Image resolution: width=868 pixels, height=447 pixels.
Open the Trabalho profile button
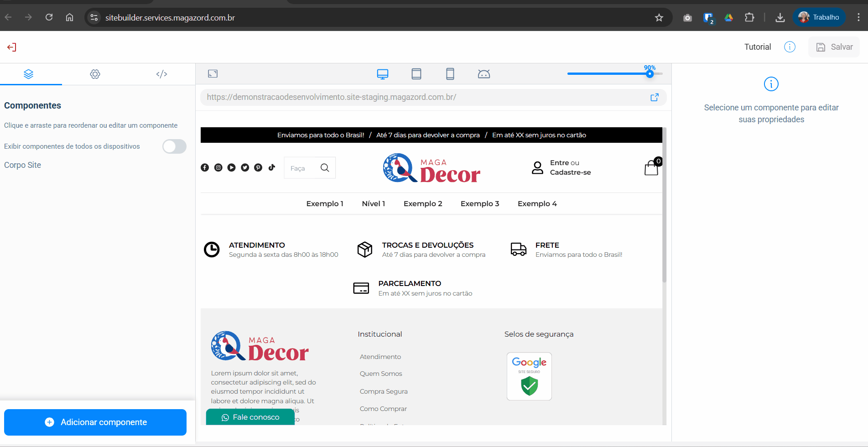click(x=819, y=17)
